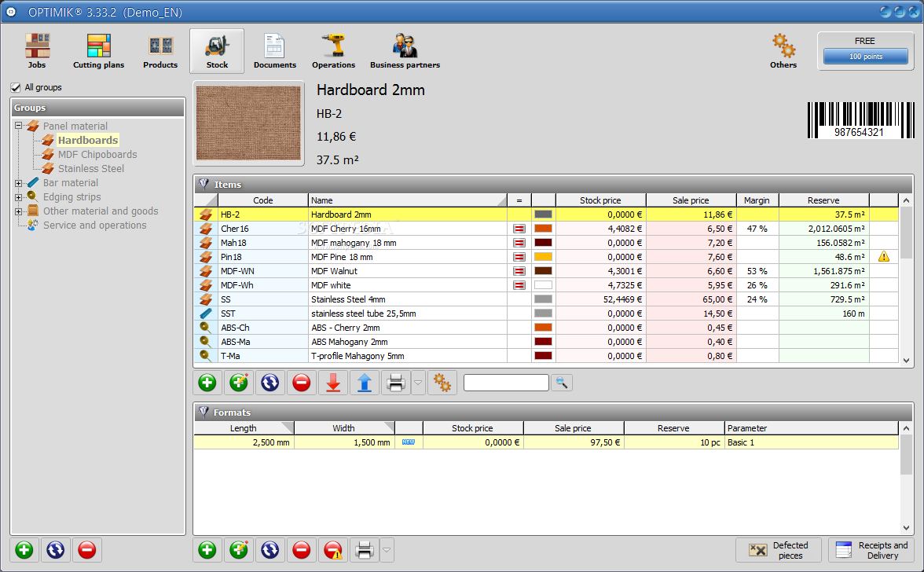Image resolution: width=924 pixels, height=572 pixels.
Task: Click the MDF Pine 18 mm yellow swatch
Action: (x=543, y=257)
